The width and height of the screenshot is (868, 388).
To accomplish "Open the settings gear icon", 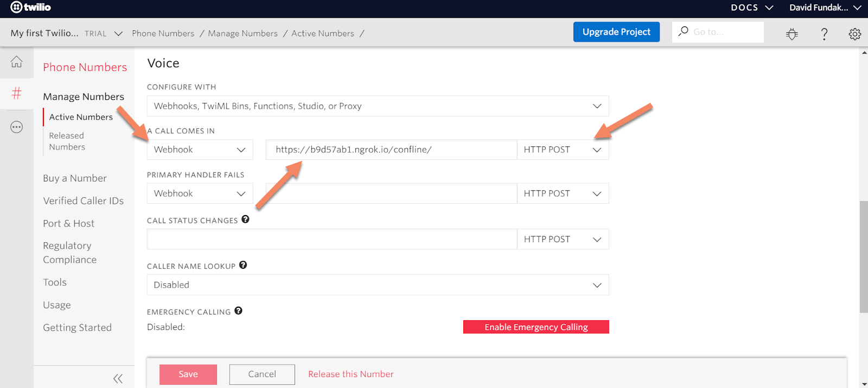I will pyautogui.click(x=855, y=34).
